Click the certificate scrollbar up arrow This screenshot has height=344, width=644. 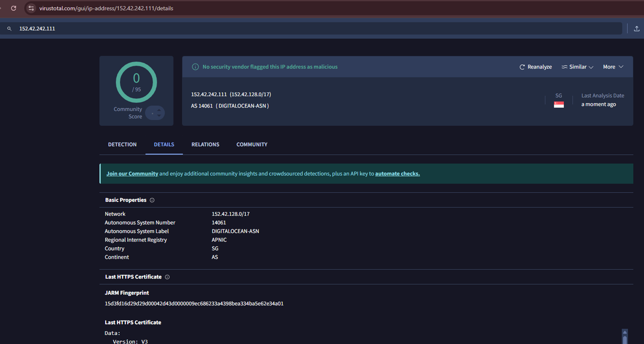point(625,332)
